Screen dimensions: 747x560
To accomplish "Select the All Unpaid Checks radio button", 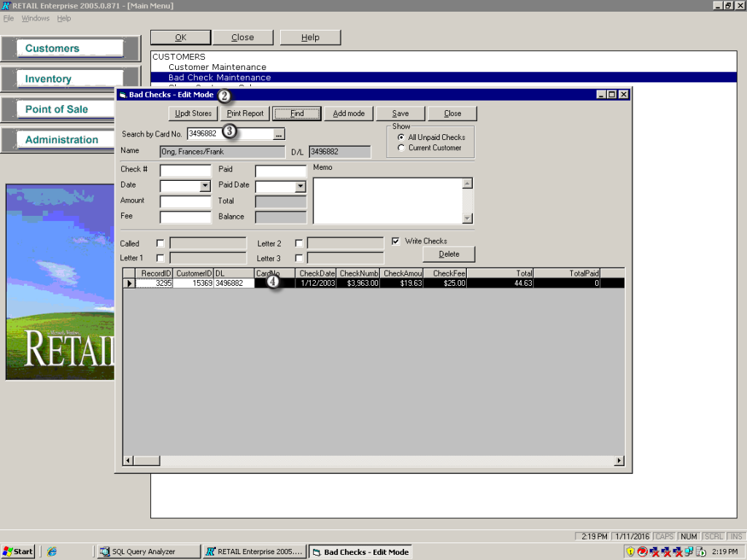I will [401, 137].
